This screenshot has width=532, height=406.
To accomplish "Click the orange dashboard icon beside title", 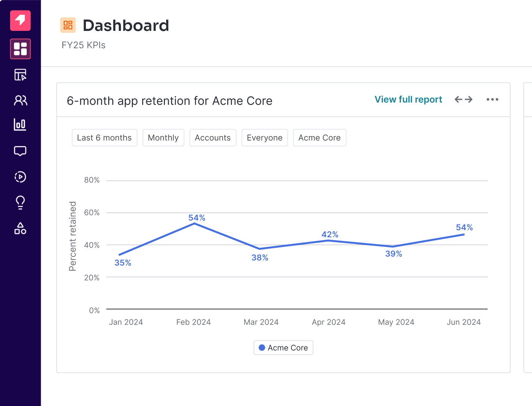I will [68, 25].
